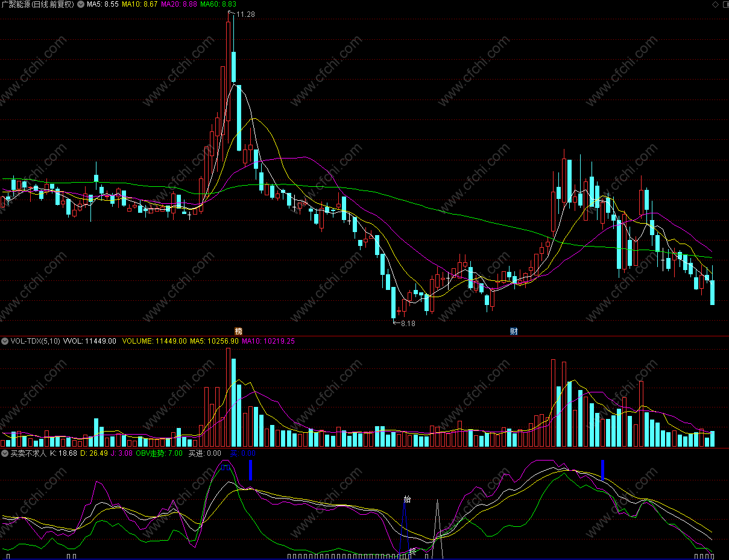The height and width of the screenshot is (560, 729).
Task: Click the hollow diamond icon at top right
Action: (x=715, y=4)
